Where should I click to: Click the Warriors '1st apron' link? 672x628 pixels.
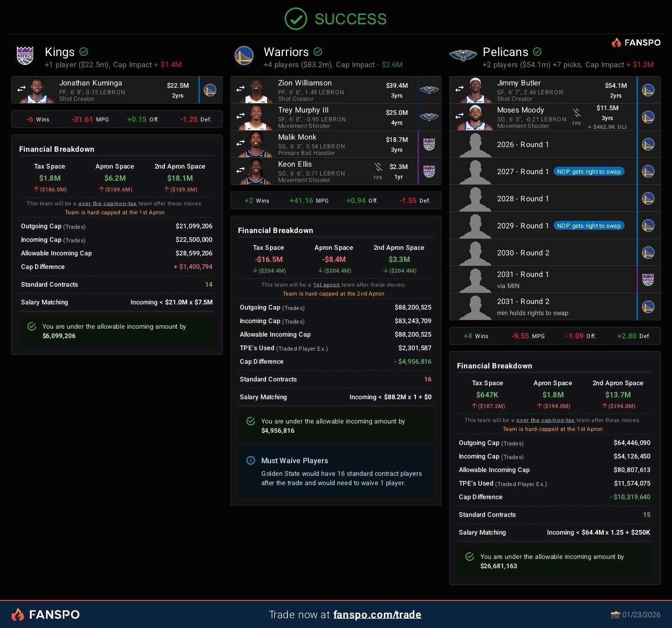(x=326, y=285)
